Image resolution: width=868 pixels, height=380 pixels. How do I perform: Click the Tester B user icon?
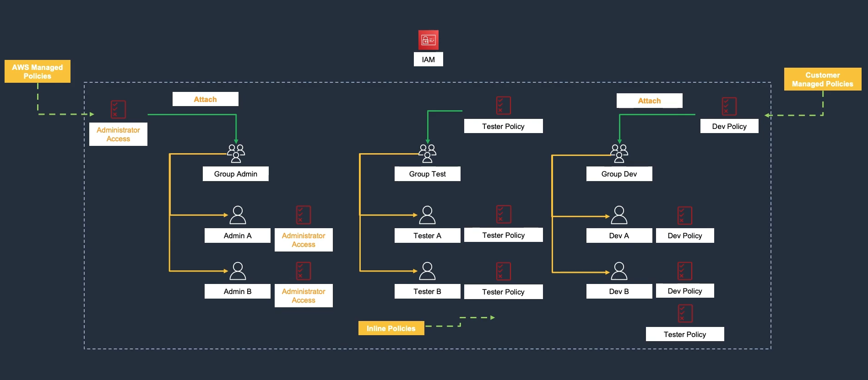coord(427,271)
